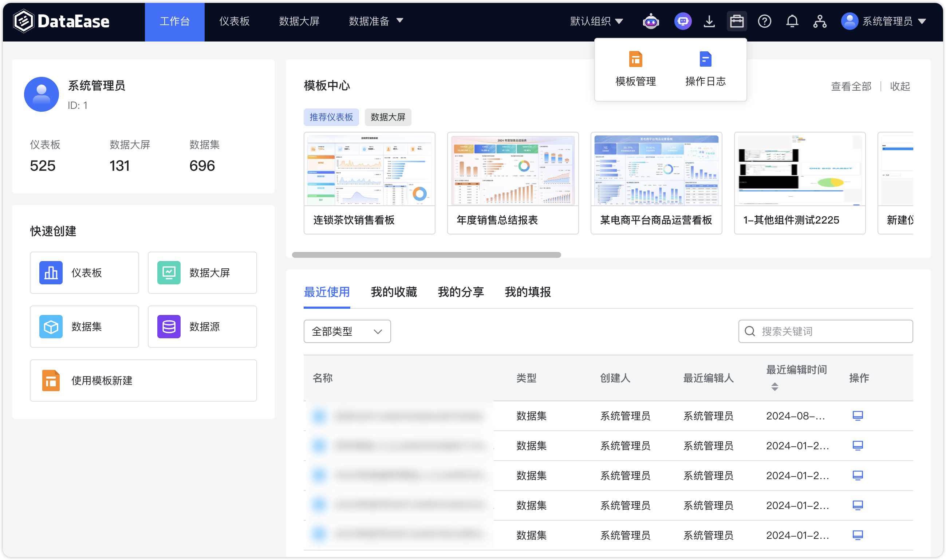Open the 某电商平台商品运营看板 template
946x560 pixels.
pos(656,183)
